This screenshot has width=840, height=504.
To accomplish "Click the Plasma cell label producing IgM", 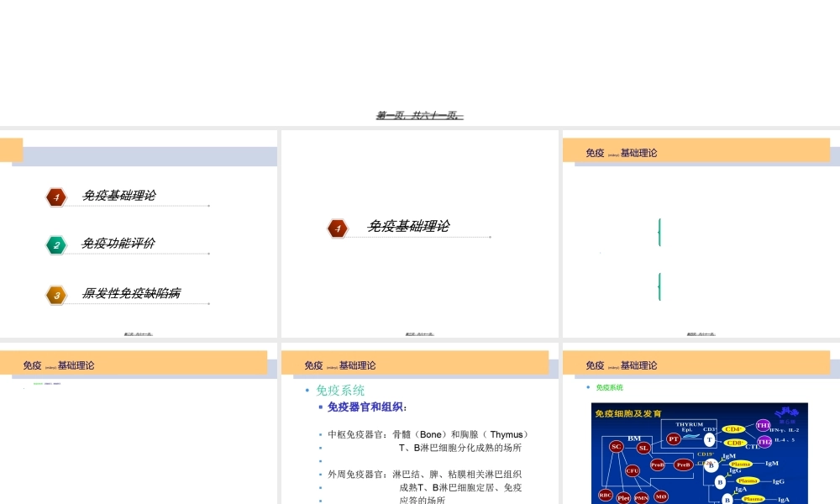I will 741,464.
